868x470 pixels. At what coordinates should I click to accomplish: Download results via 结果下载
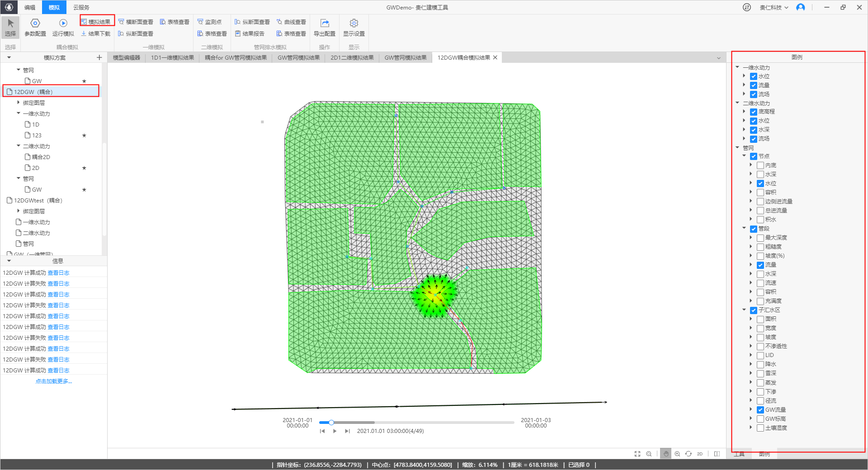[x=96, y=34]
